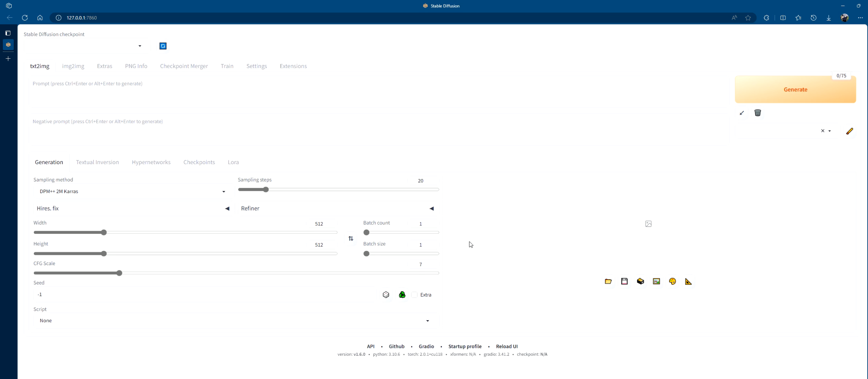The image size is (868, 379).
Task: Focus the Negative prompt text field
Action: point(378,130)
